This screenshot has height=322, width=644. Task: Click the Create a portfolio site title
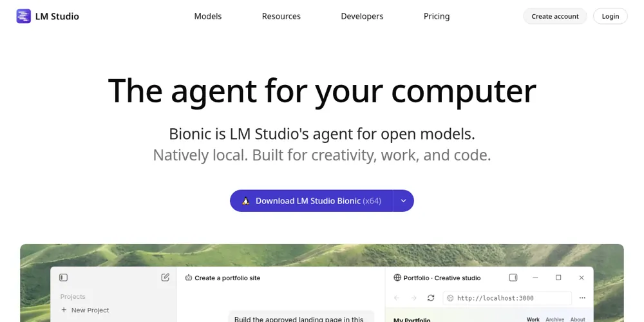coord(227,278)
